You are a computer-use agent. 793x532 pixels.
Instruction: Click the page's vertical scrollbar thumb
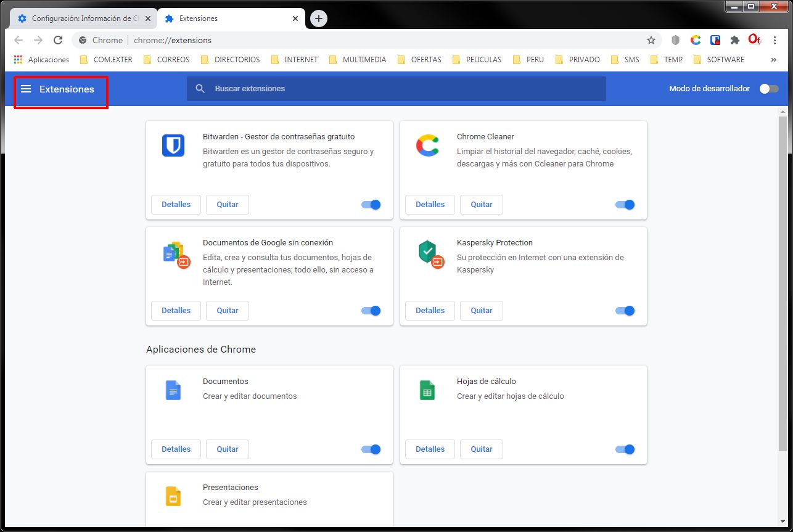click(x=783, y=284)
